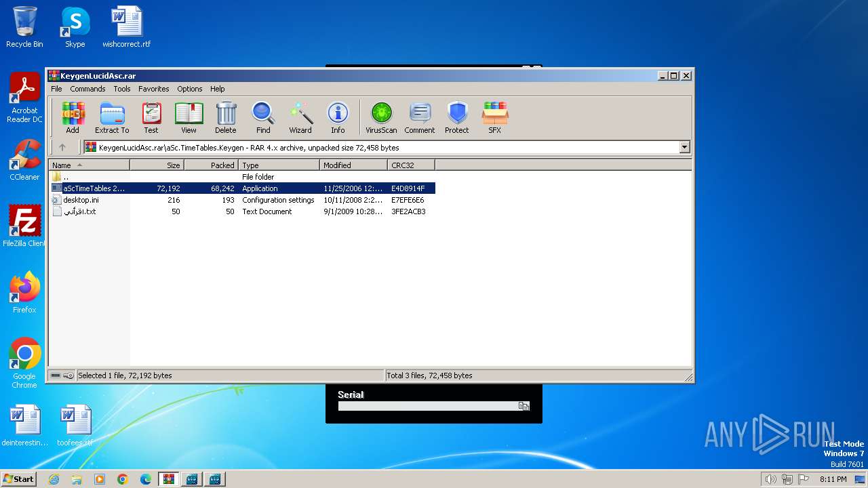Screen dimensions: 868x488
Task: Sort by the Packed column header
Action: (211, 165)
